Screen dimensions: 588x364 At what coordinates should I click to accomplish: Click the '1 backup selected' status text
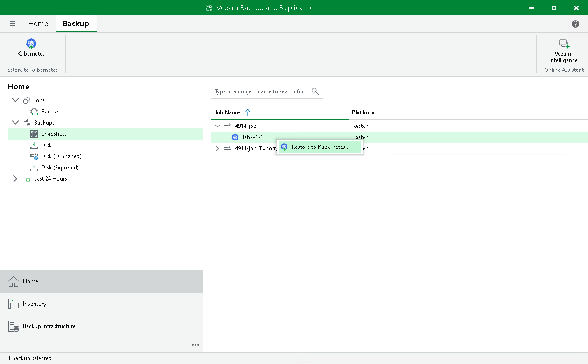tap(30, 358)
